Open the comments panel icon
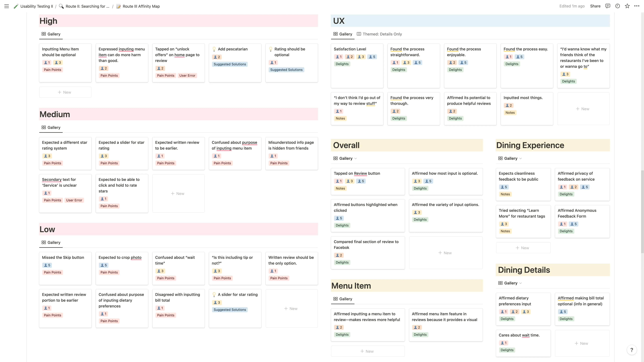The image size is (644, 362). (608, 6)
